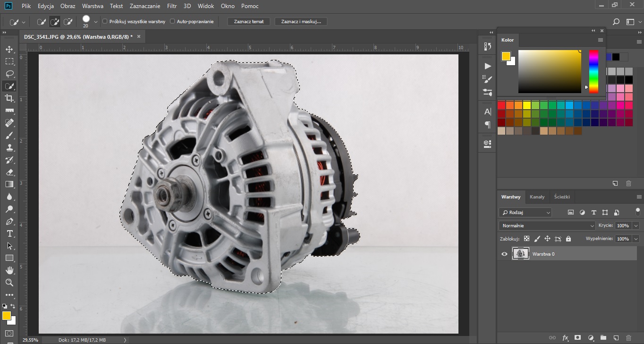Select the Warstwa 0 layer thumbnail
Viewport: 644px width, 344px height.
tap(521, 254)
